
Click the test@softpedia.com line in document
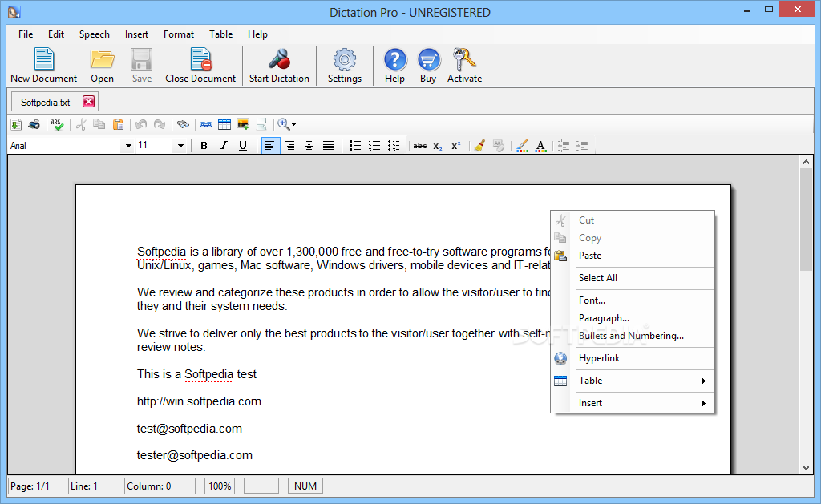point(189,429)
